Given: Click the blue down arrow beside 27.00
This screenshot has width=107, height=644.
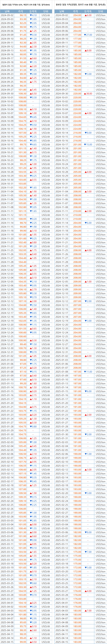Looking at the screenshot, I should [85, 35].
